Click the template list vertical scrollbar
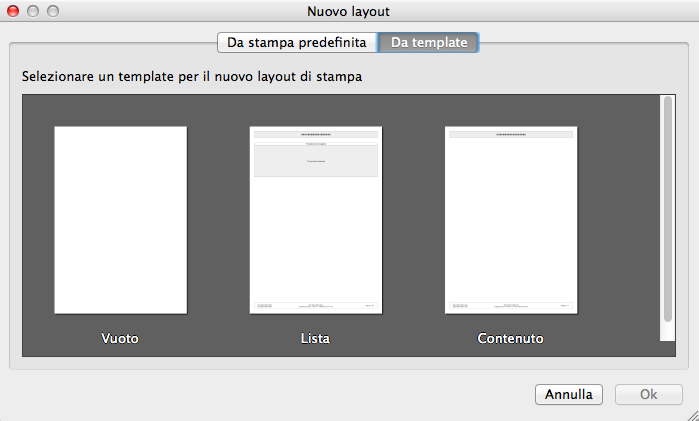Image resolution: width=699 pixels, height=421 pixels. point(667,215)
